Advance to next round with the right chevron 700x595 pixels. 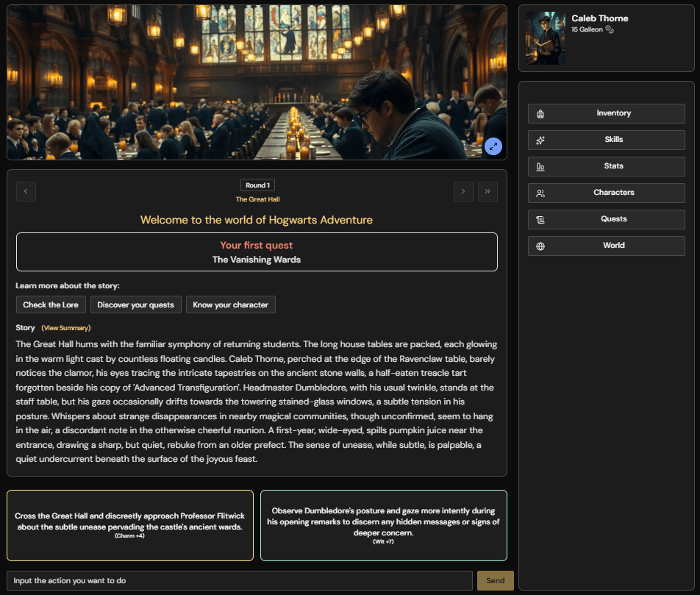(x=463, y=191)
